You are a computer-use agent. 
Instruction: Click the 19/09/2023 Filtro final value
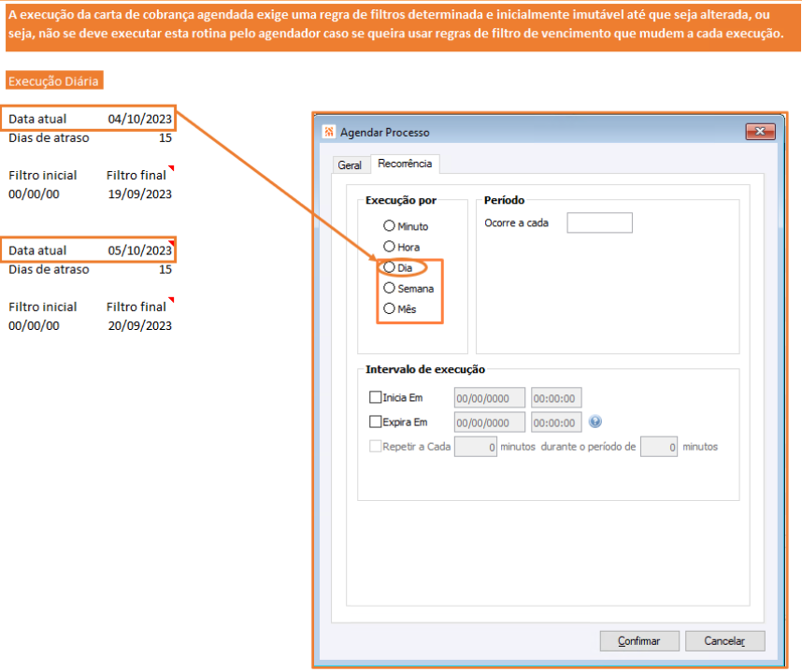(139, 194)
